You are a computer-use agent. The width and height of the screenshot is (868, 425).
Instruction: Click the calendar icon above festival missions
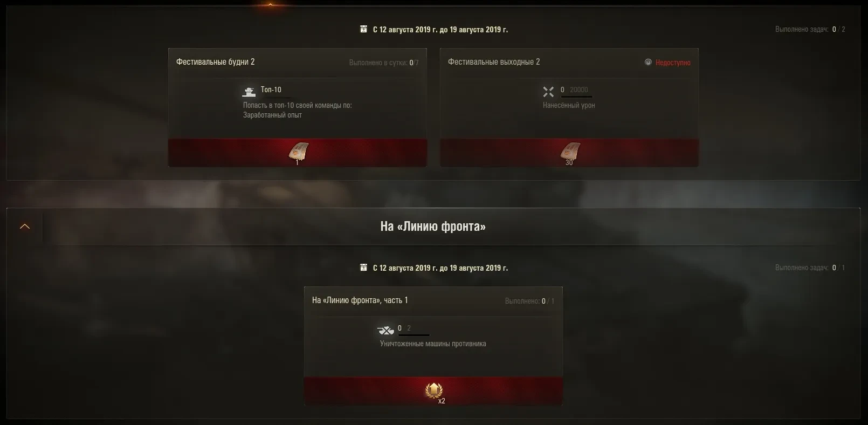[x=363, y=29]
